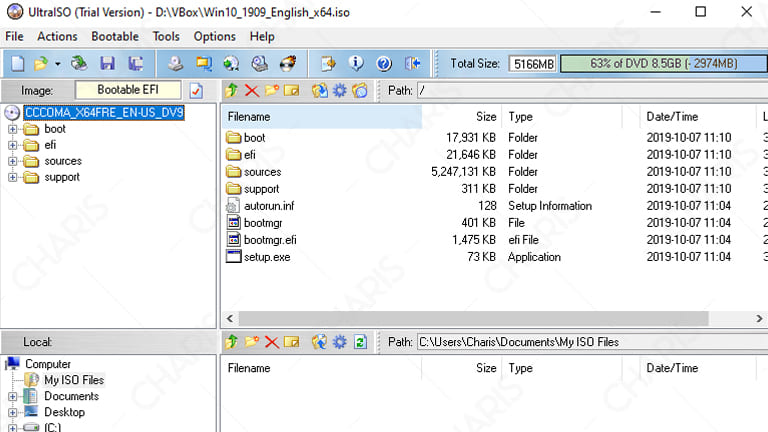
Task: Click red X Delete in Local toolbar
Action: (272, 342)
